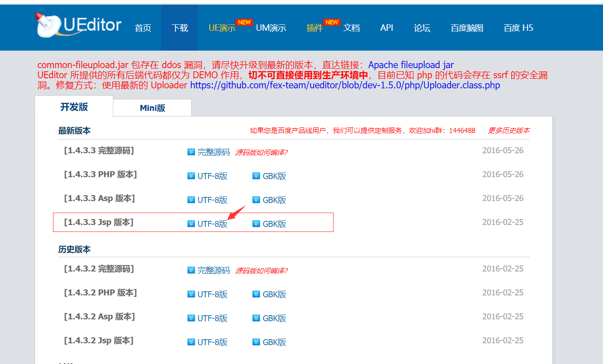The image size is (603, 364).
Task: Download 1.4.3.2 Jsp GBK版 text link
Action: [x=275, y=342]
